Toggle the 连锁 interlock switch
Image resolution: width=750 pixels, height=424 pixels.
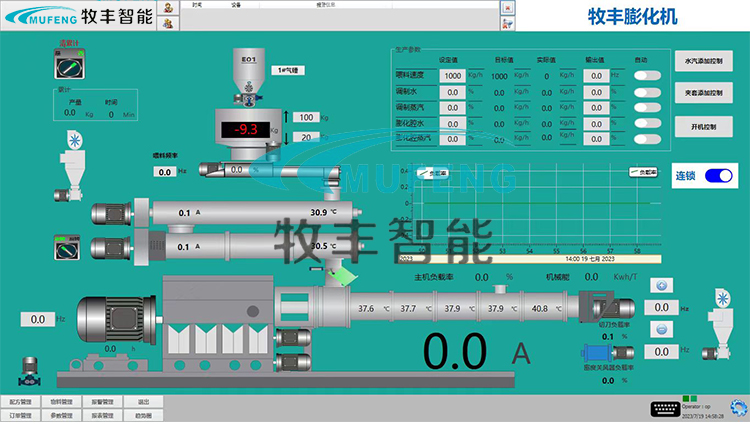pyautogui.click(x=718, y=176)
